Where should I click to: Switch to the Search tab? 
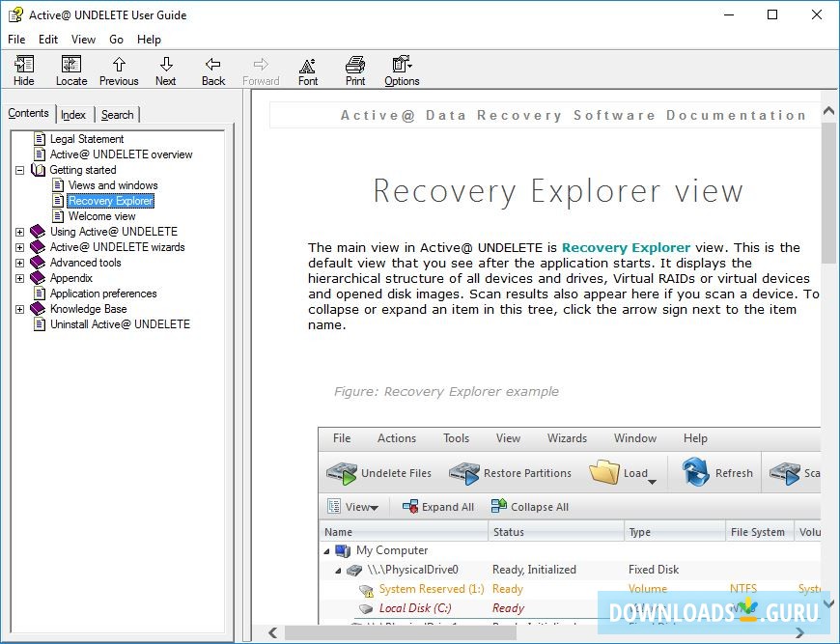click(118, 115)
